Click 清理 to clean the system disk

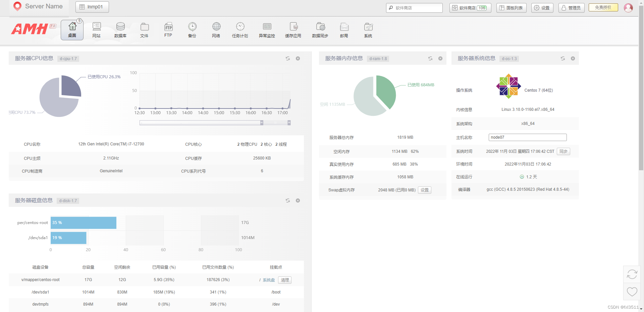tap(284, 280)
